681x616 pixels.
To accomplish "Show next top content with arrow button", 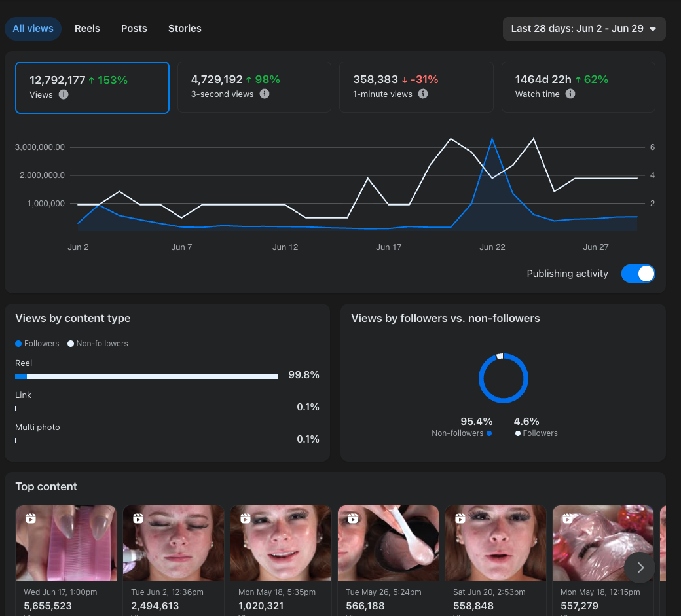I will (640, 568).
